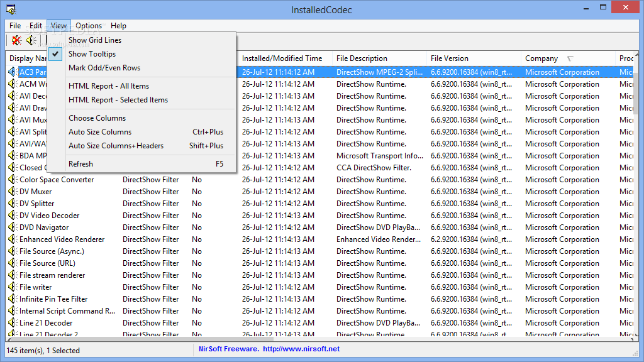The image size is (644, 362).
Task: Click the disable codec red-cross toolbar icon
Action: (x=16, y=40)
